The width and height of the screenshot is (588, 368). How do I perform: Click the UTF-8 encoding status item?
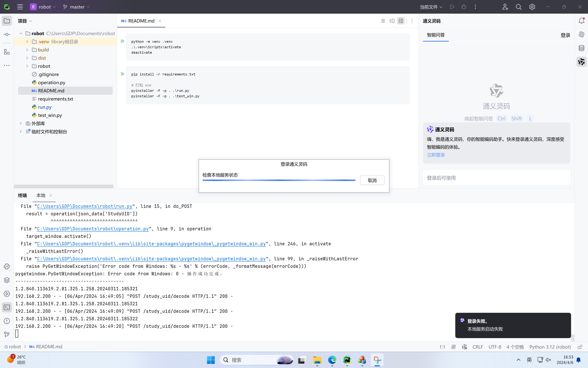click(495, 347)
